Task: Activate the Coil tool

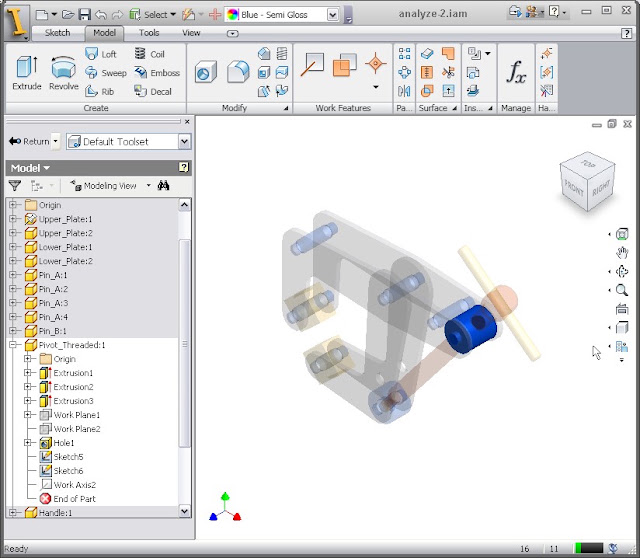Action: 149,54
